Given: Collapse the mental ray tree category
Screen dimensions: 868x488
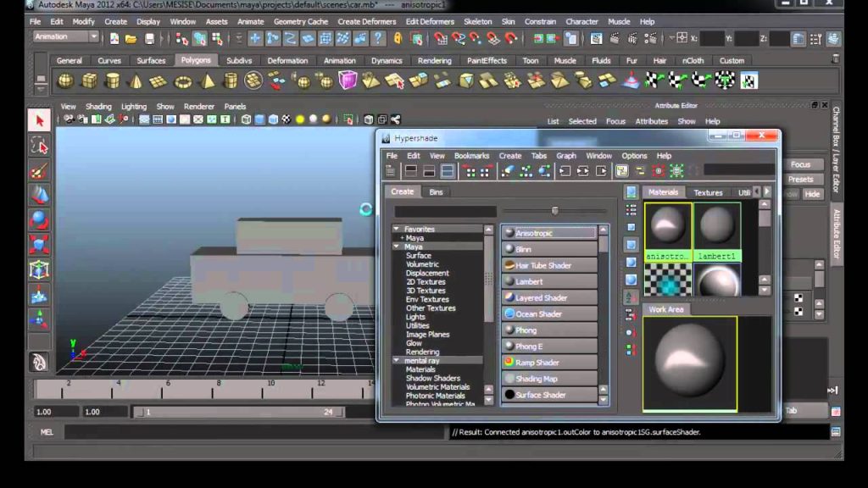Looking at the screenshot, I should [x=397, y=360].
